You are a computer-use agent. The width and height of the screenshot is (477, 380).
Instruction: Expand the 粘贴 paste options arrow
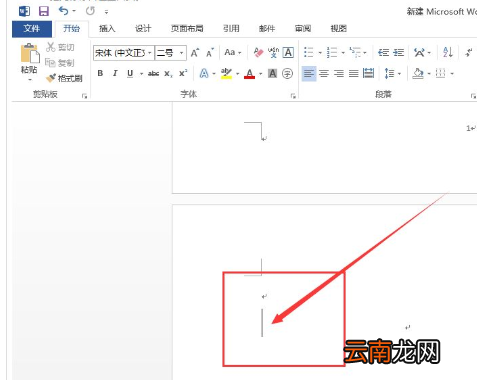tap(30, 80)
